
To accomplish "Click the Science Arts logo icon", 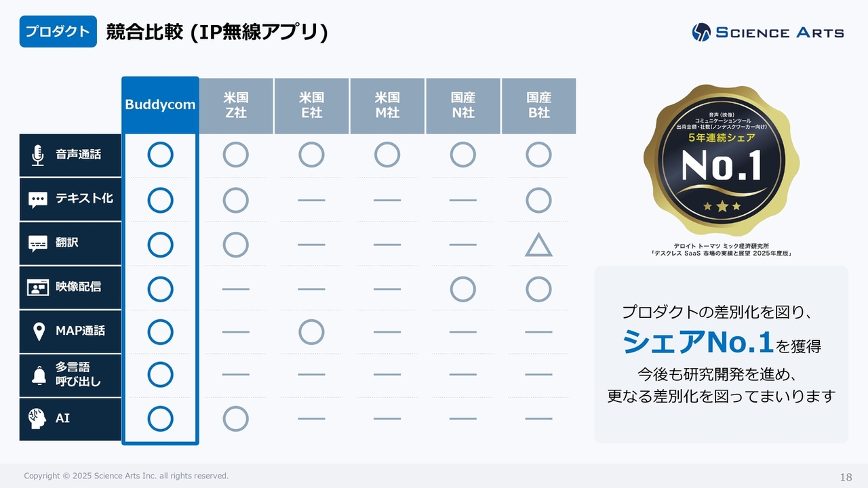I will click(701, 32).
